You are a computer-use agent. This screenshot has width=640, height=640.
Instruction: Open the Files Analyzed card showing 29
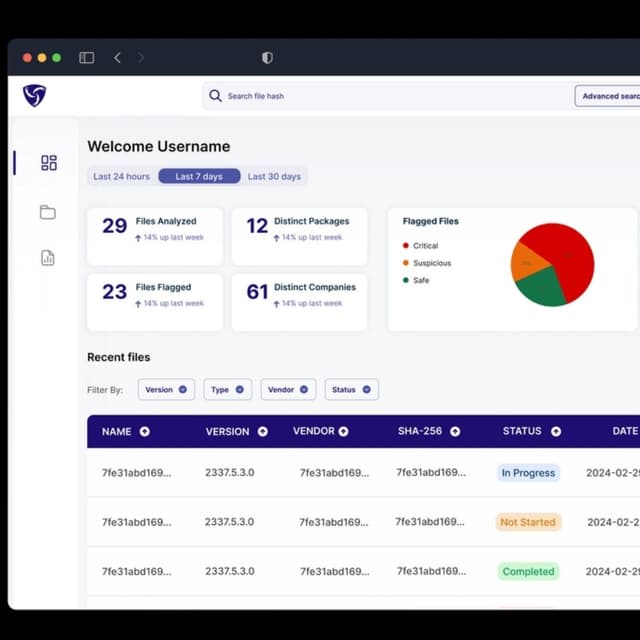tap(155, 236)
